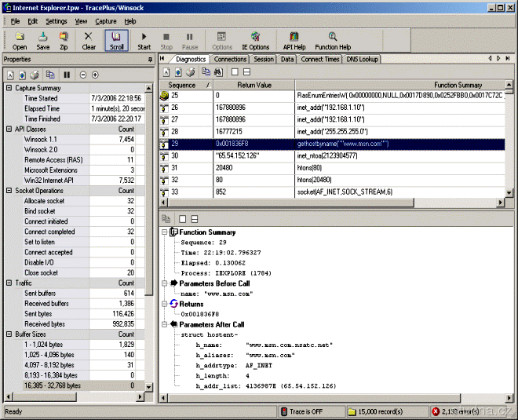Click the Save capture icon
The height and width of the screenshot is (420, 518).
(x=43, y=40)
